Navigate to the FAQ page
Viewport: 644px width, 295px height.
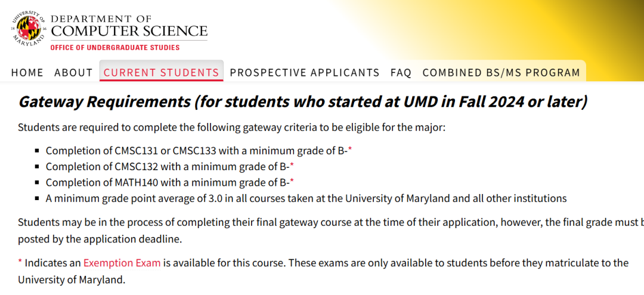tap(401, 73)
